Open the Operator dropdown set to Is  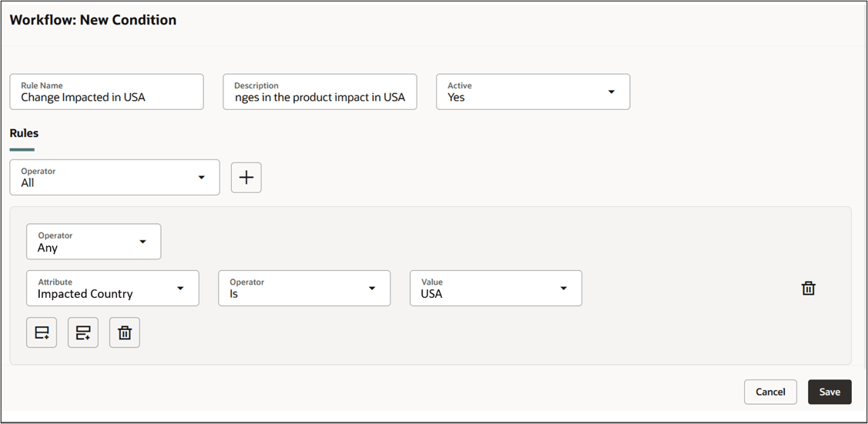click(304, 289)
